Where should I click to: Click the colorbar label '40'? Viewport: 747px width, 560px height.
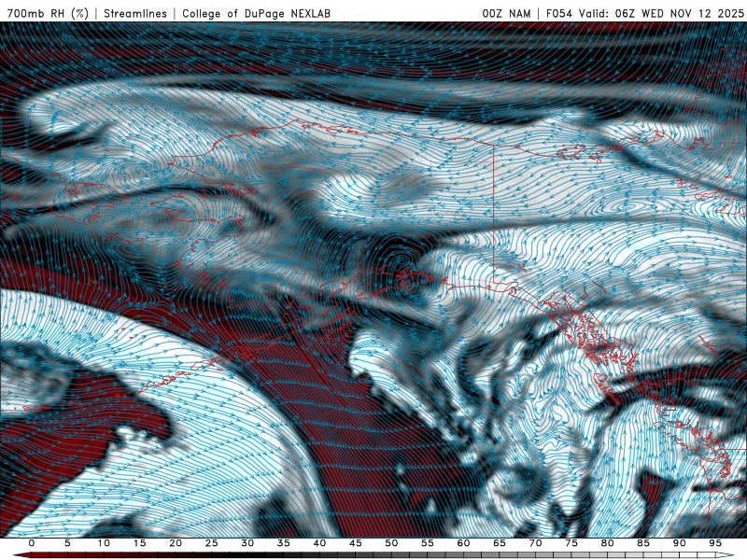(x=319, y=543)
